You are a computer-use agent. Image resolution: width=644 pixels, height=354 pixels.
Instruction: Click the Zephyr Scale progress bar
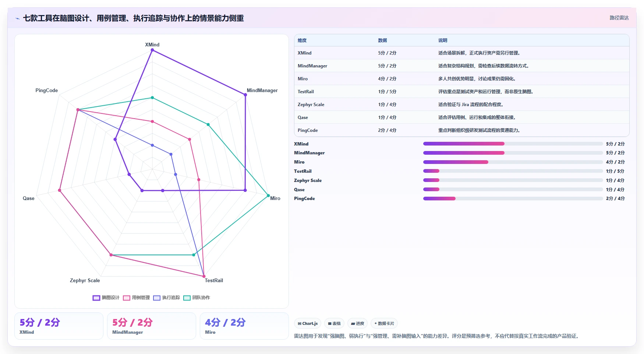pos(513,180)
